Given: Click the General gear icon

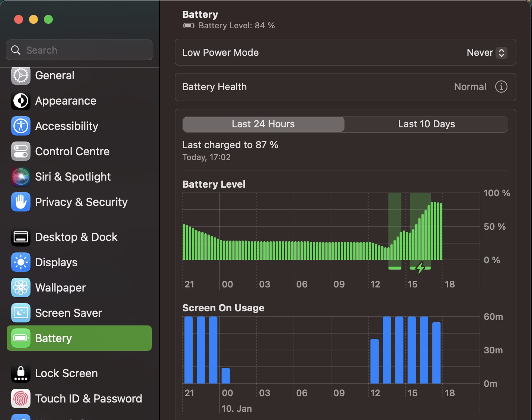Looking at the screenshot, I should tap(21, 76).
